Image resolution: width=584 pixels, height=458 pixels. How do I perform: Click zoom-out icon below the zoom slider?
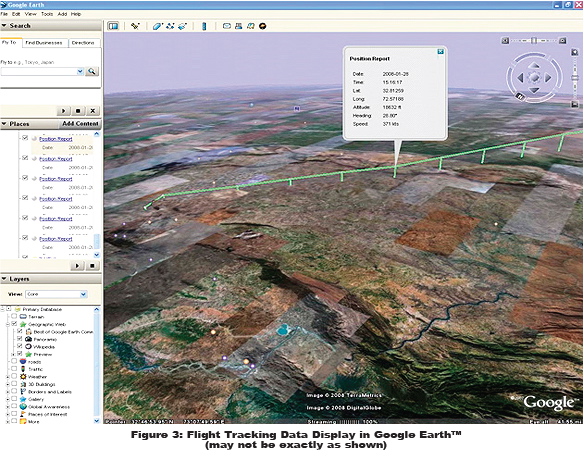575,105
